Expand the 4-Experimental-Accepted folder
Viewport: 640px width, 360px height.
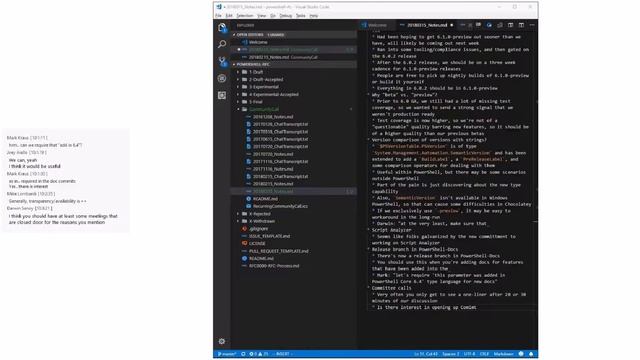tap(294, 94)
